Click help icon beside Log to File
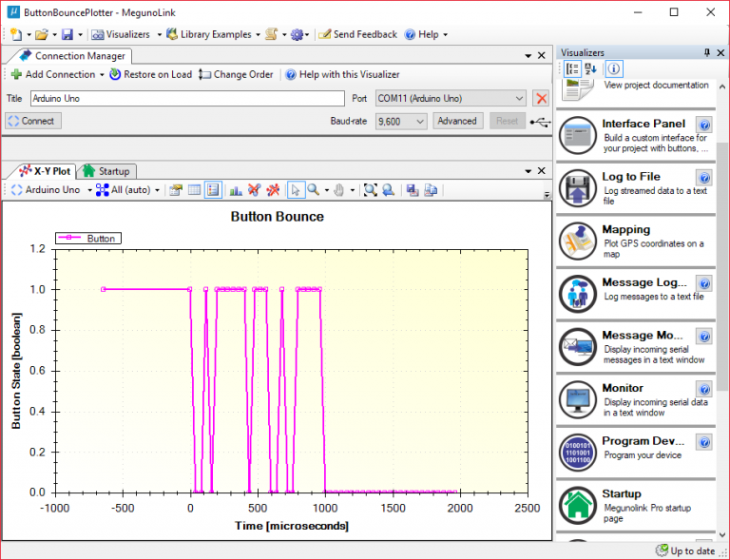Image resolution: width=730 pixels, height=560 pixels. click(704, 178)
